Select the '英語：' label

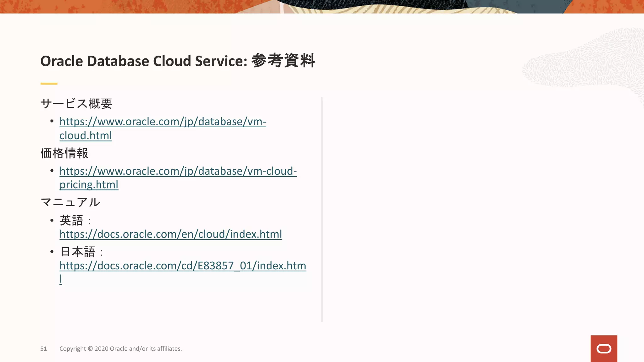point(75,220)
